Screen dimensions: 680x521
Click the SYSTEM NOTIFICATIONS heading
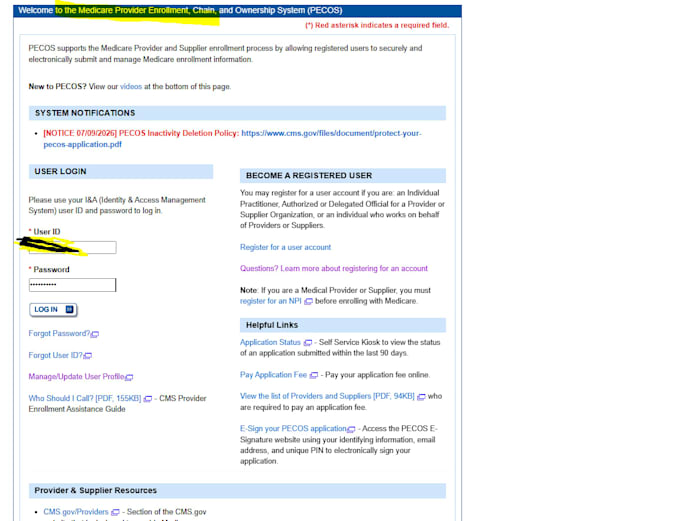pyautogui.click(x=85, y=113)
